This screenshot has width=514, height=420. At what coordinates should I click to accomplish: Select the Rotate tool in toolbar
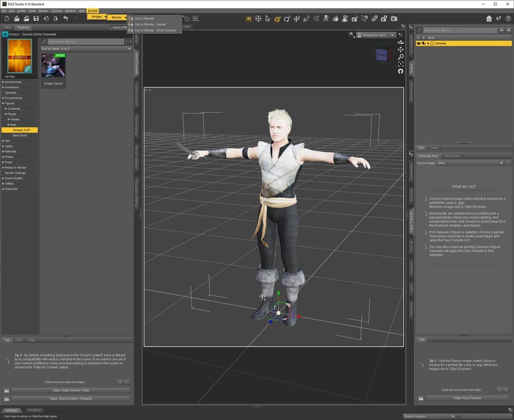click(x=287, y=19)
